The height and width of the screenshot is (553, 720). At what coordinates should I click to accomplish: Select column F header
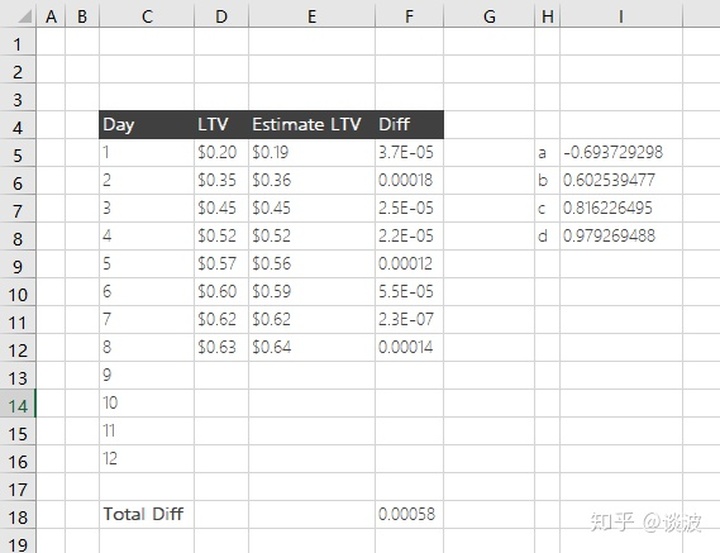[409, 17]
